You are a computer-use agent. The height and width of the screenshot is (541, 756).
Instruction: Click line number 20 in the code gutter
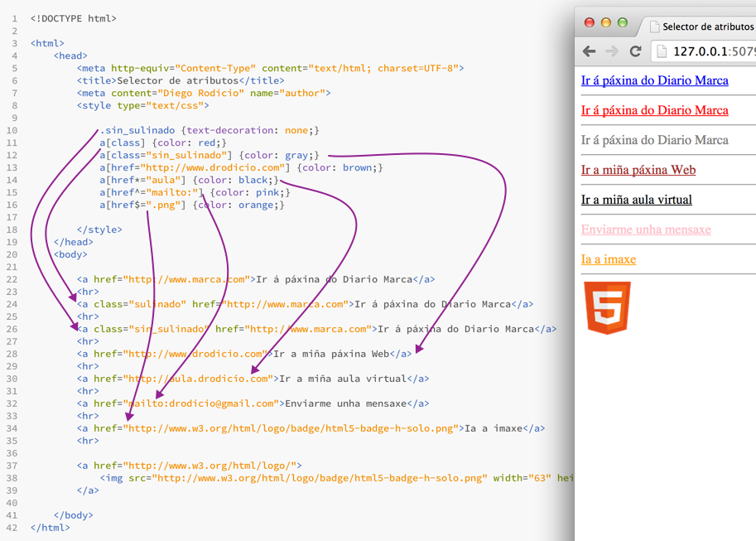coord(13,254)
